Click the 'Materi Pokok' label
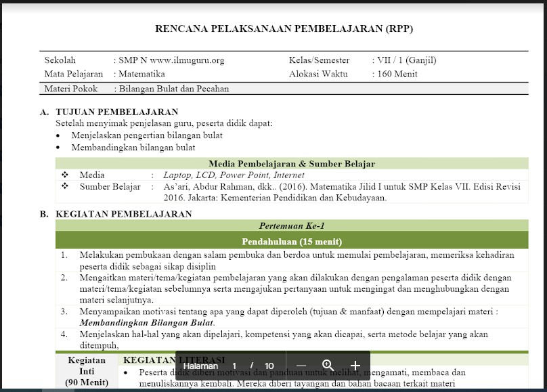The image size is (547, 392). coord(71,89)
